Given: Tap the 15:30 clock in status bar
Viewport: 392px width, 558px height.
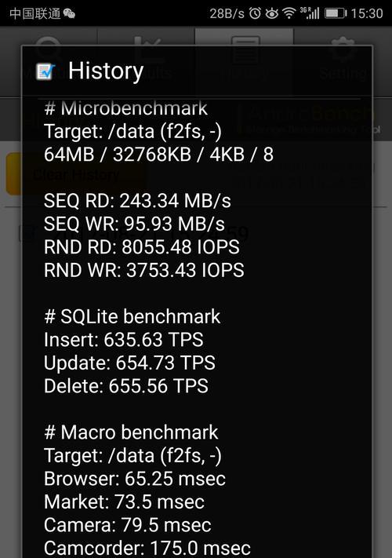Looking at the screenshot, I should (x=367, y=13).
